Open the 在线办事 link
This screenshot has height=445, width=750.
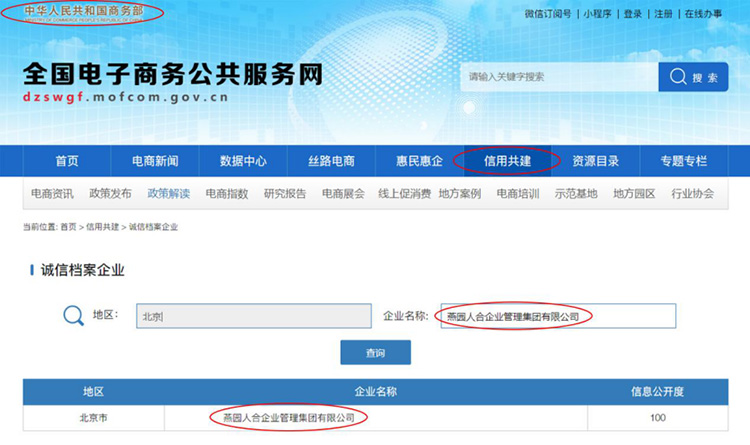[x=703, y=14]
